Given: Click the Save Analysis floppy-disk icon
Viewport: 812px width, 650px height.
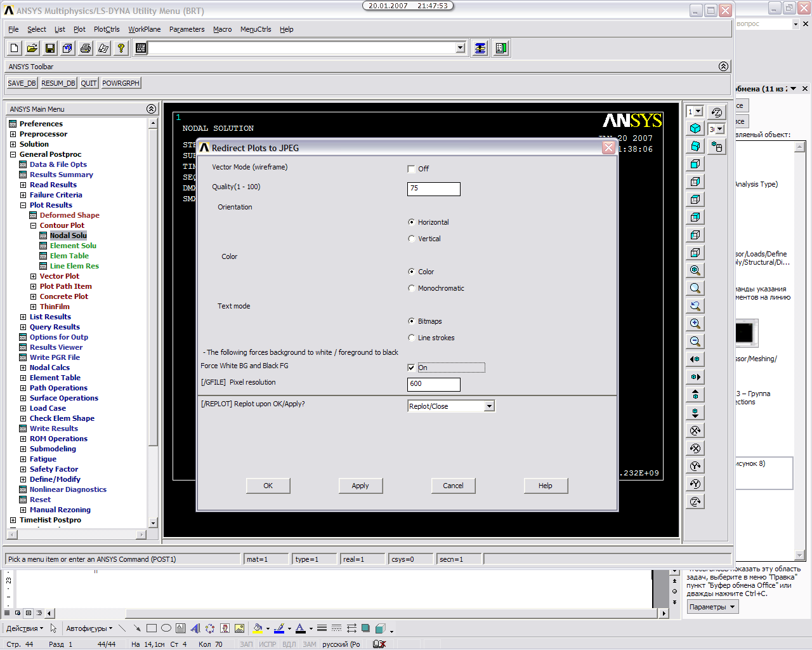Looking at the screenshot, I should (50, 48).
